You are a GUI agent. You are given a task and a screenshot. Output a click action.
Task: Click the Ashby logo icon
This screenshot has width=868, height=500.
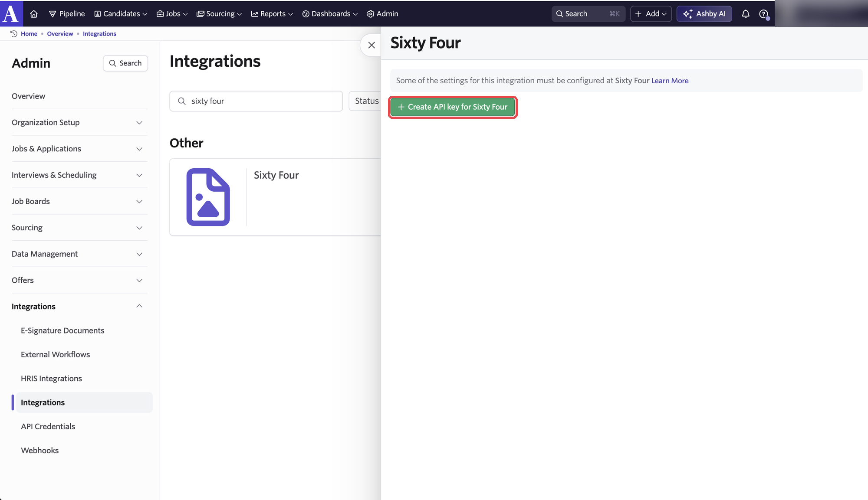tap(11, 13)
